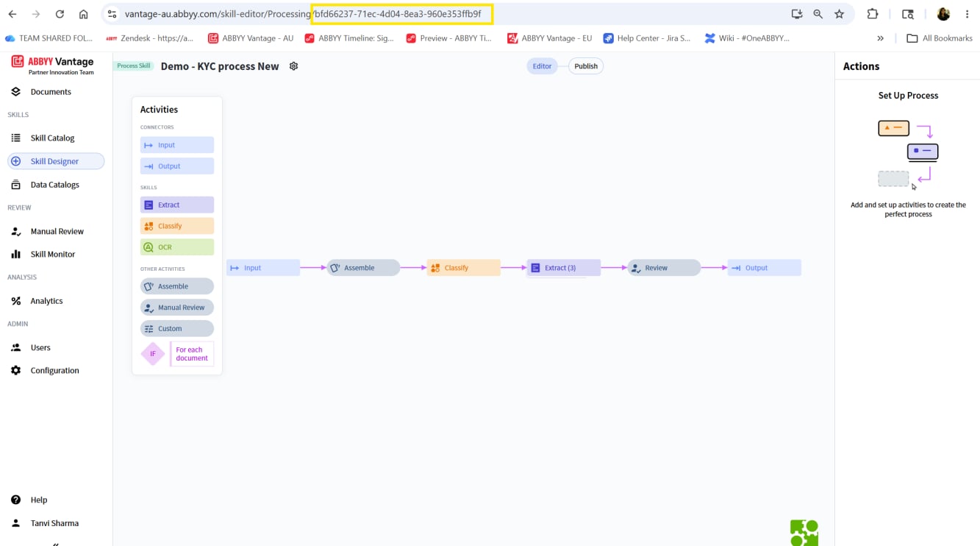980x546 pixels.
Task: Switch to the Publish tab
Action: point(586,66)
